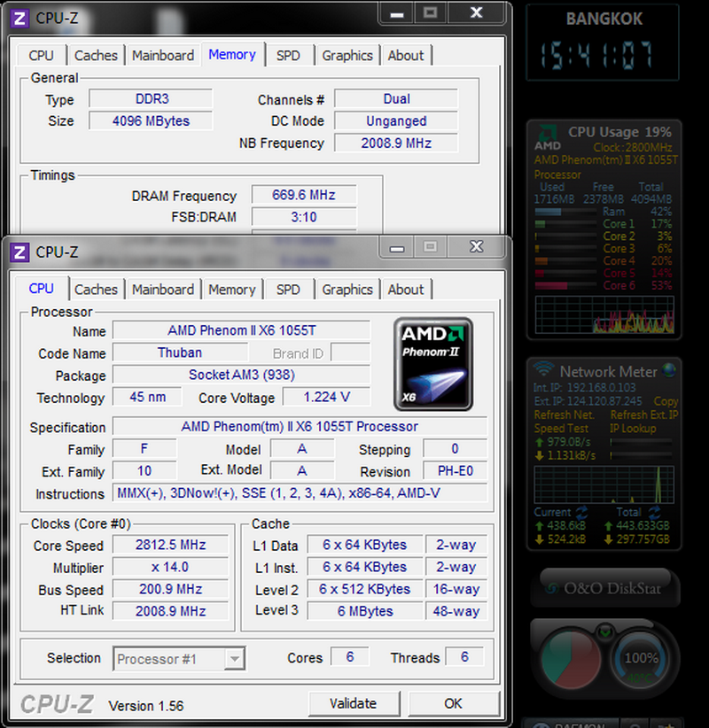709x728 pixels.
Task: Show the Graphics tab in the front CPU window
Action: [x=347, y=290]
